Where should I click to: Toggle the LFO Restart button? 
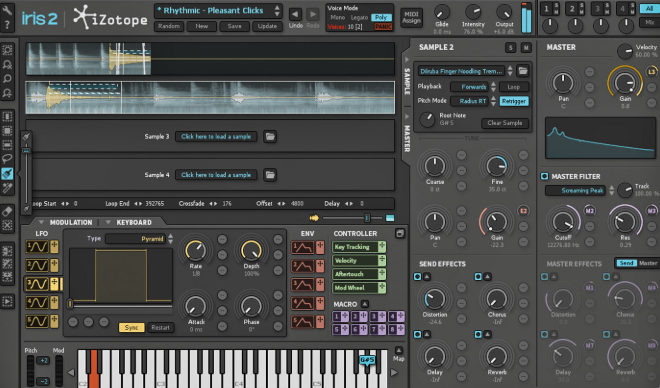click(160, 327)
